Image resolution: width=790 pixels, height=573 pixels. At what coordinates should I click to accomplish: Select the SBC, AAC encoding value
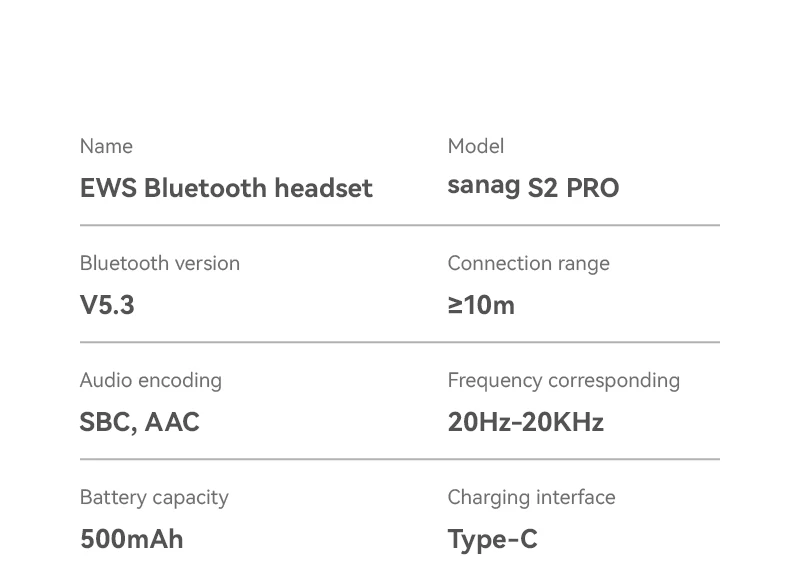(x=140, y=422)
